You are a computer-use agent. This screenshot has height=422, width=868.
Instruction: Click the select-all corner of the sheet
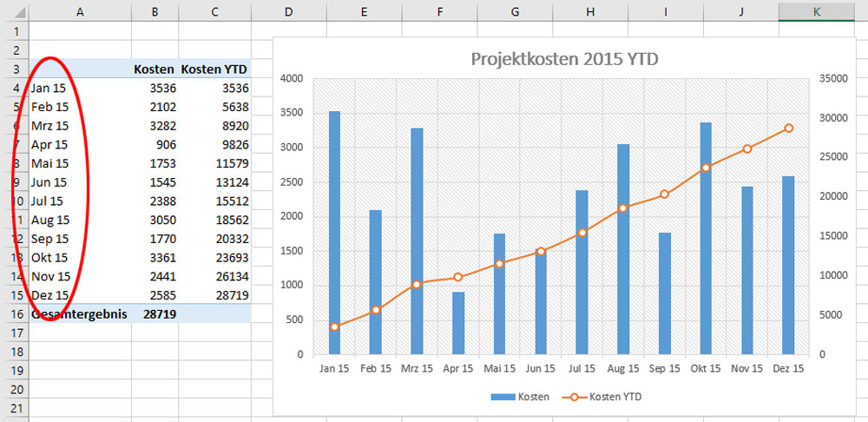[13, 11]
